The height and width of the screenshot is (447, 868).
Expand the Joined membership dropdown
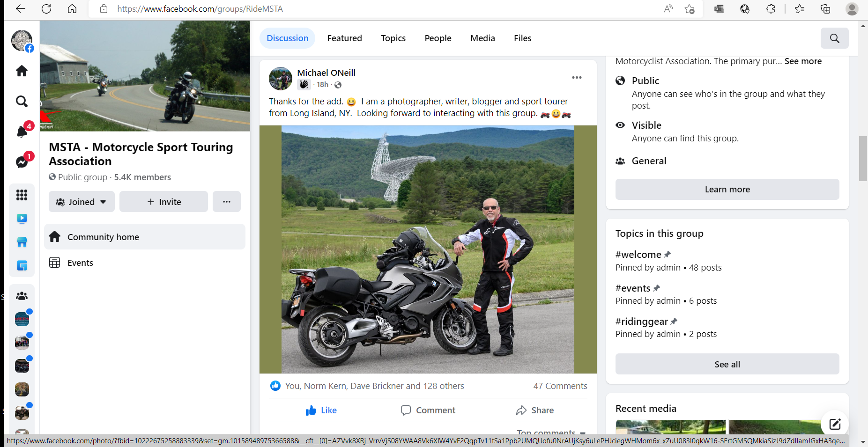click(x=82, y=202)
